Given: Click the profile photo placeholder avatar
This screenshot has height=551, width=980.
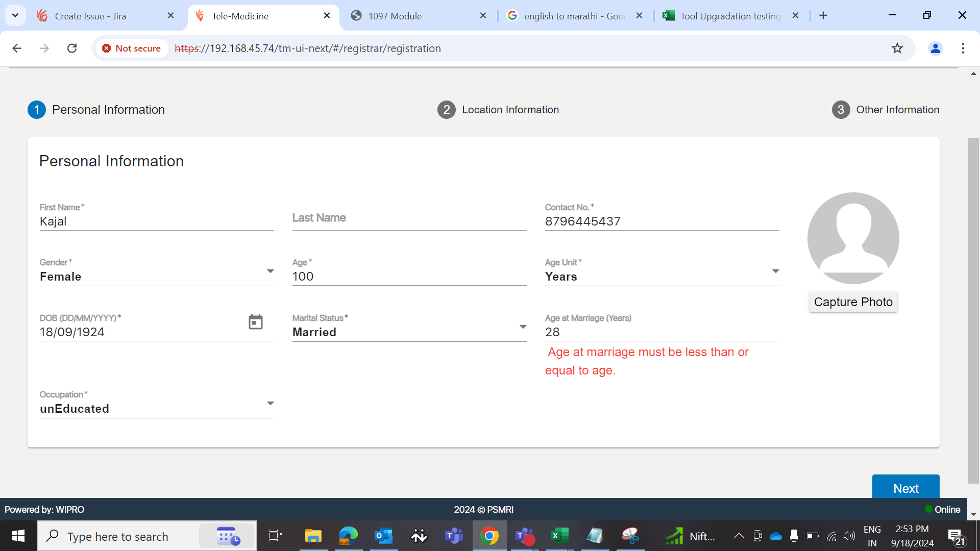Looking at the screenshot, I should (853, 238).
